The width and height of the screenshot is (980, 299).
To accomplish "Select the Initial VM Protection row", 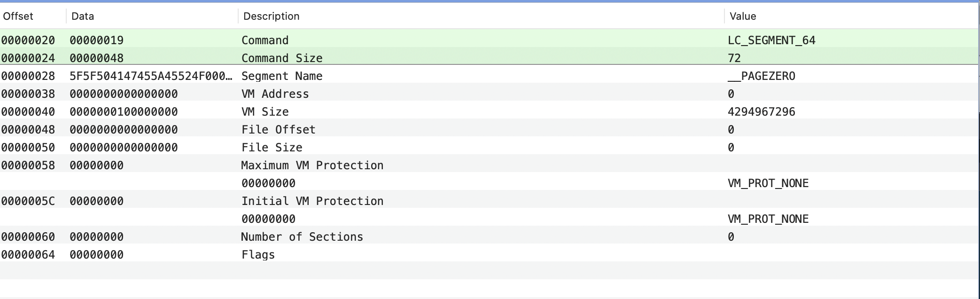I will pos(490,201).
